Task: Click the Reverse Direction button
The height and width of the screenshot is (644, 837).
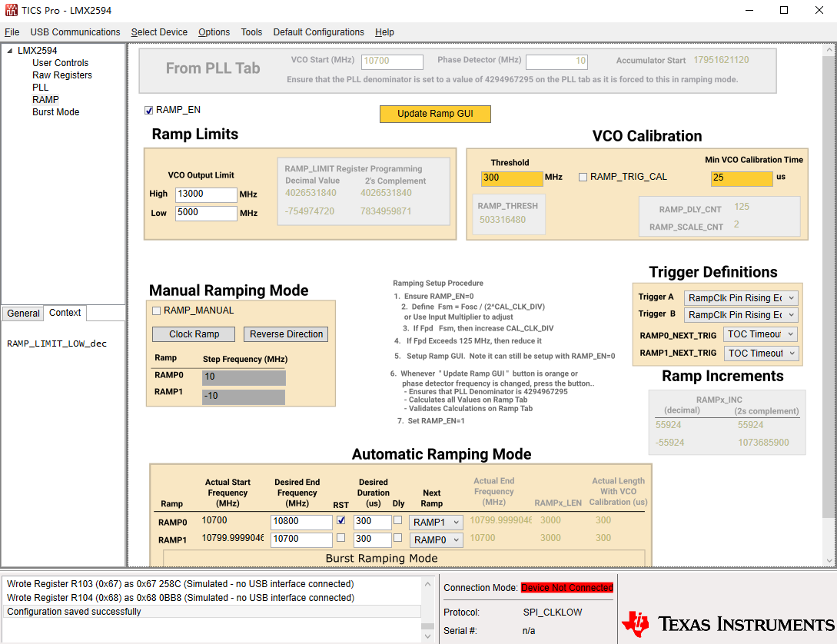Action: click(286, 334)
